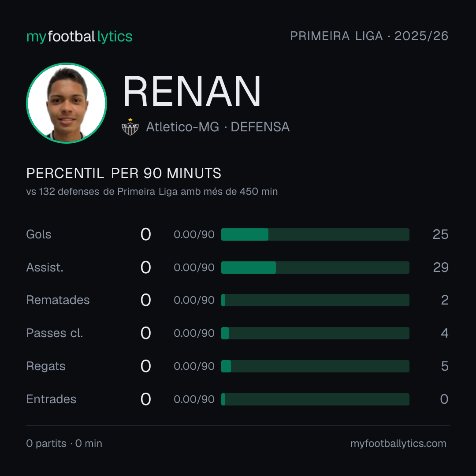
Task: Click the Rematades percentile bar
Action: coord(315,300)
